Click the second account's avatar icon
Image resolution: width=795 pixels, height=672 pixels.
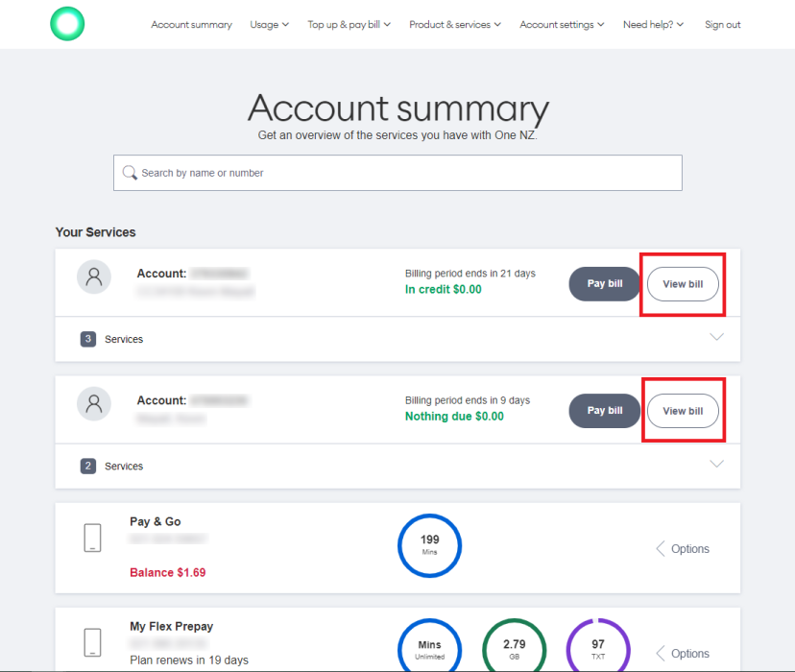pos(93,403)
